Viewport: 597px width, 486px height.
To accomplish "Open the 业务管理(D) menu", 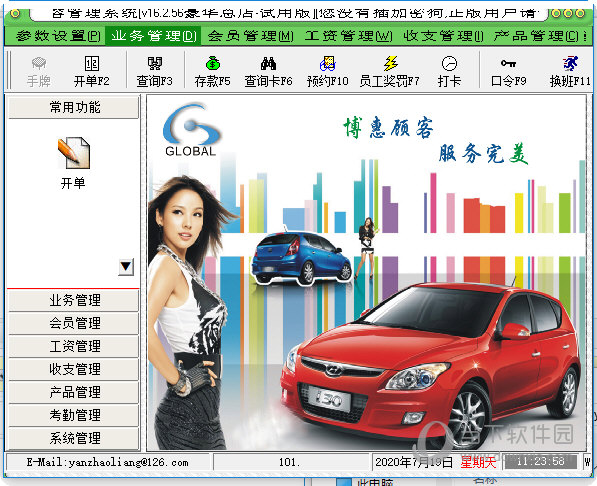I will 153,36.
